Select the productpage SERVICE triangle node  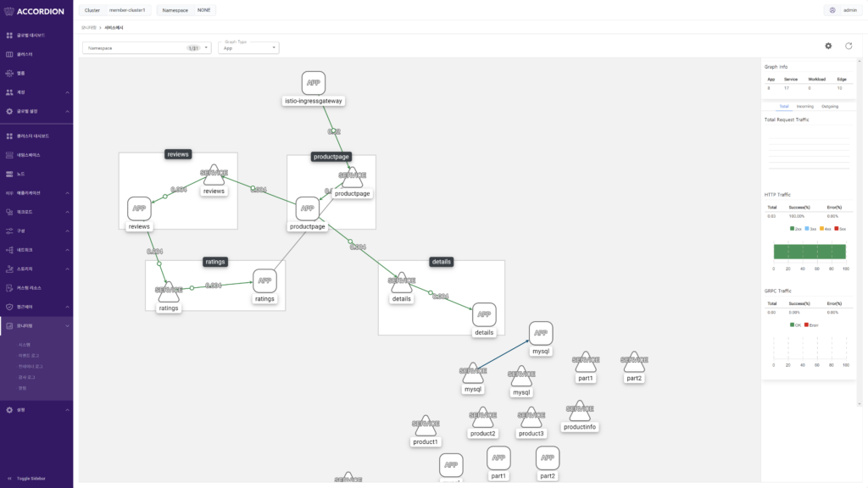[x=352, y=177]
